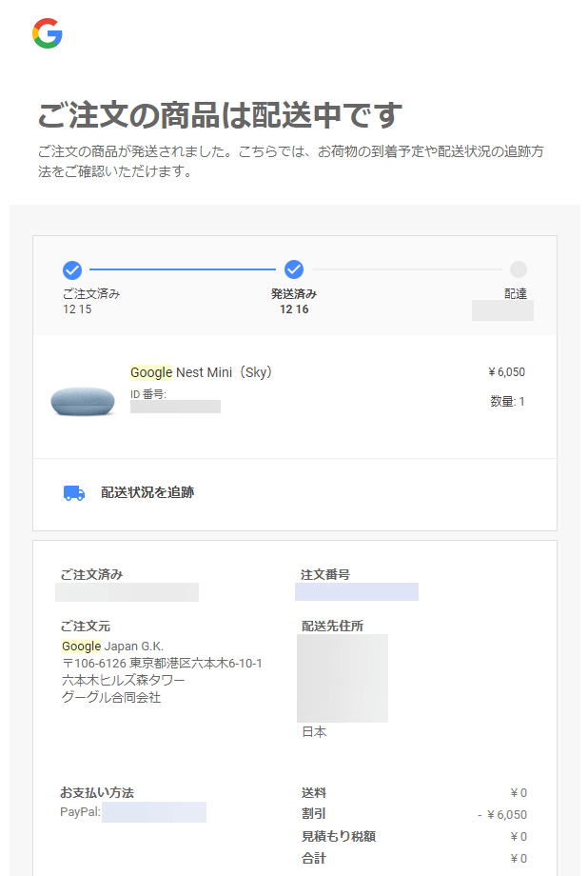Click the ¥6,050 item price
This screenshot has height=876, width=588.
coord(506,372)
